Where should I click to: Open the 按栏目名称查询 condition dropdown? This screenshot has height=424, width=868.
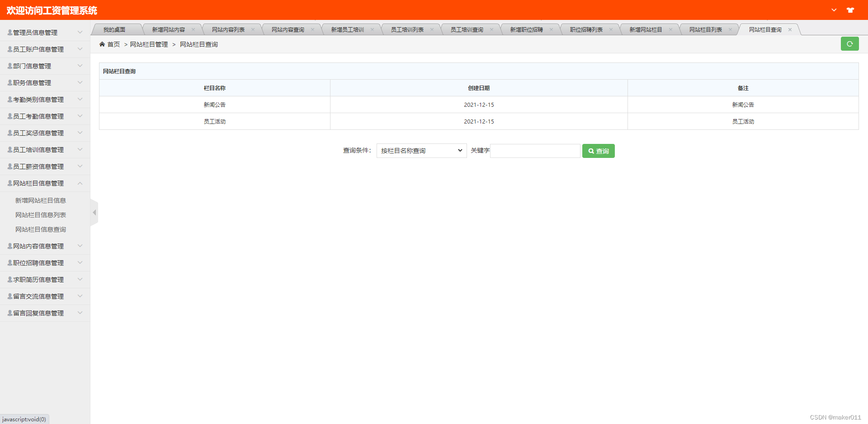point(421,151)
